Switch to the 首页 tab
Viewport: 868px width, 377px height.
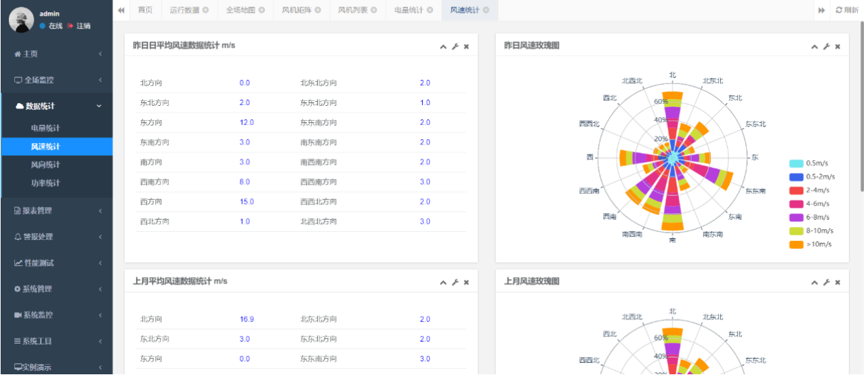click(x=145, y=10)
